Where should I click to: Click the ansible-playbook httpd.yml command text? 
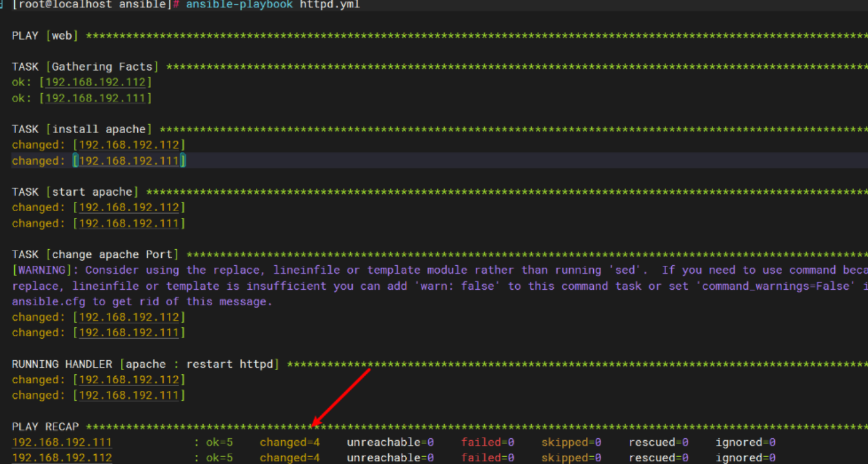pos(273,5)
